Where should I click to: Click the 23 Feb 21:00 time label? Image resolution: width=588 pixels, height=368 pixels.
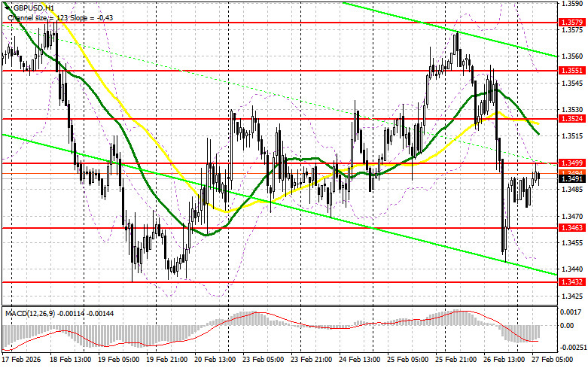click(311, 360)
